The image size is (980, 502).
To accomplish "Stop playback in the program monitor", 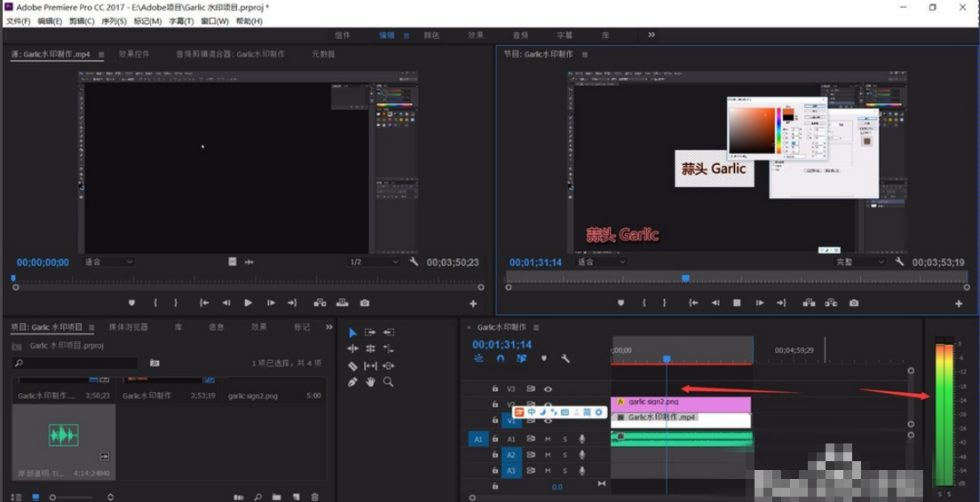I will 737,303.
